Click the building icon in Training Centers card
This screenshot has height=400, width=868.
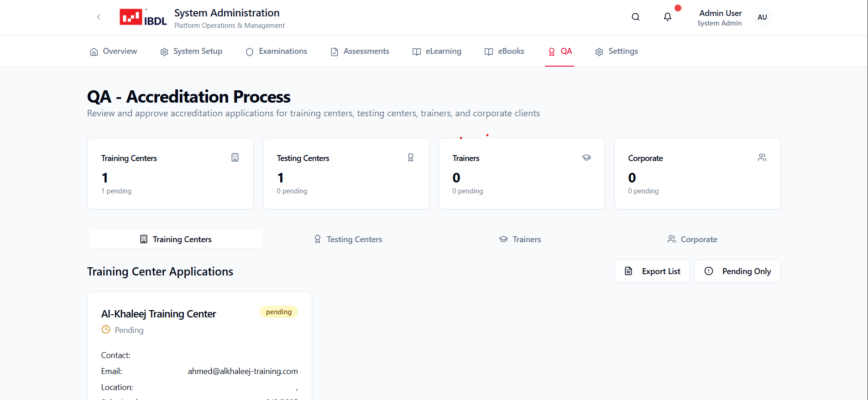[235, 157]
